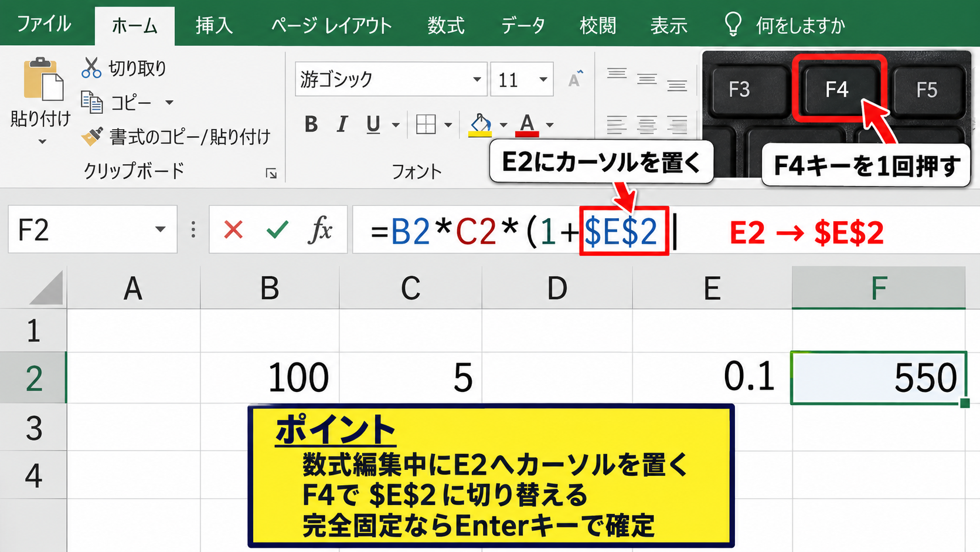The image size is (980, 552).
Task: Open the font size dropdown showing 11
Action: click(x=543, y=79)
